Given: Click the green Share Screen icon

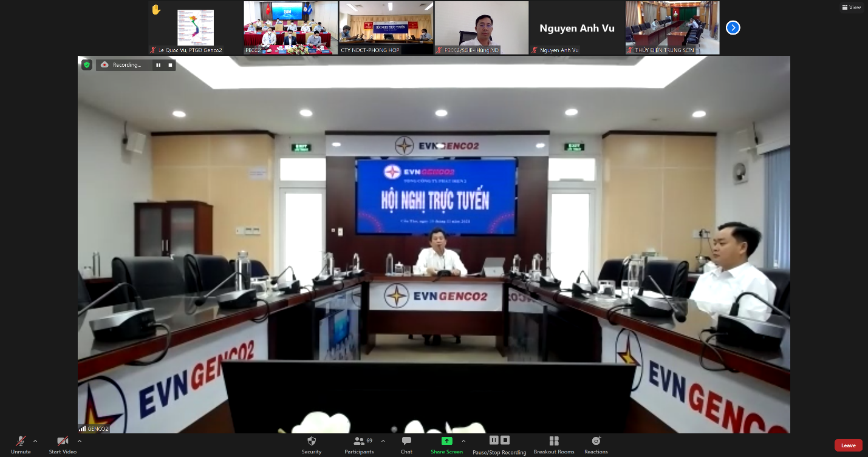Looking at the screenshot, I should point(446,441).
